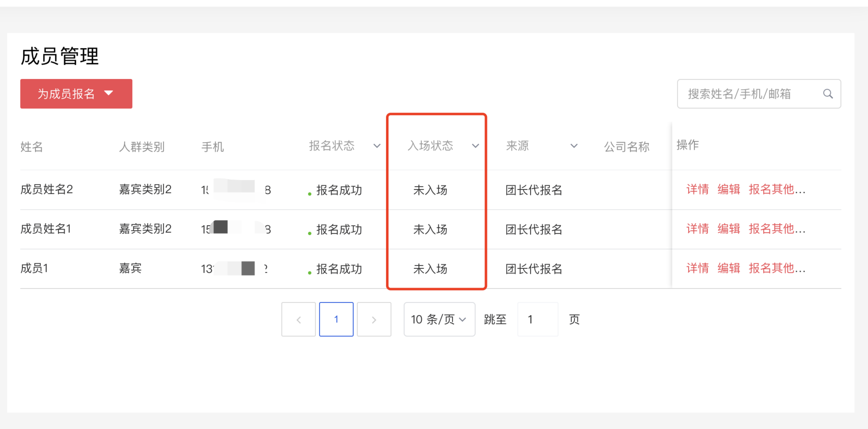Viewport: 868px width, 429px height.
Task: Click 编辑 for 成员姓名2
Action: [729, 190]
